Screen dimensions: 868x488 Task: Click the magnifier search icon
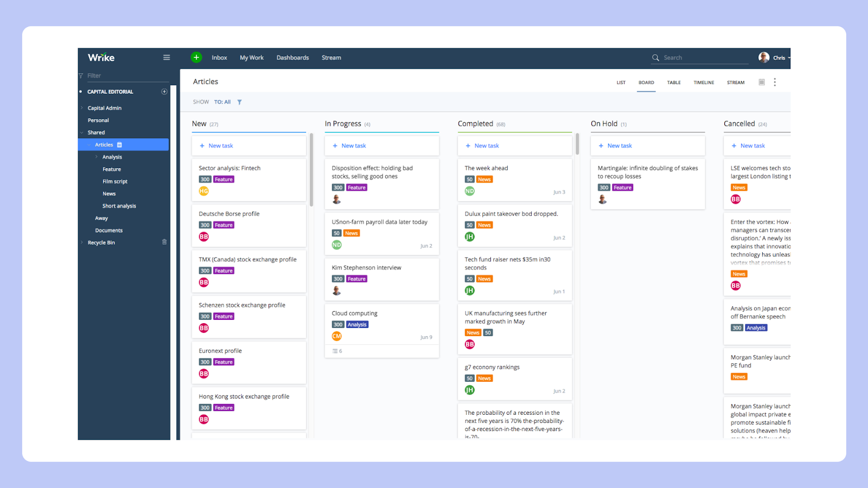655,57
